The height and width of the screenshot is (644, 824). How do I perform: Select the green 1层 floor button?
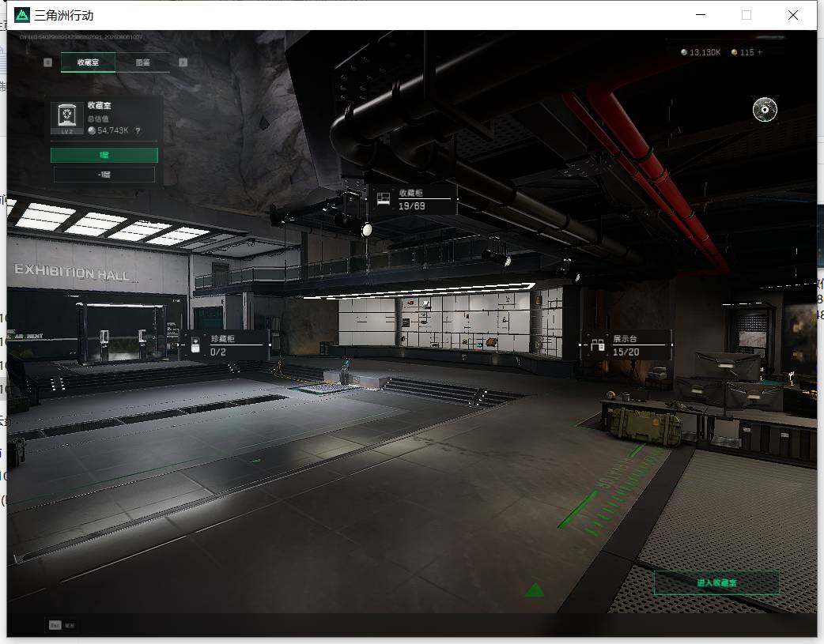(x=104, y=155)
